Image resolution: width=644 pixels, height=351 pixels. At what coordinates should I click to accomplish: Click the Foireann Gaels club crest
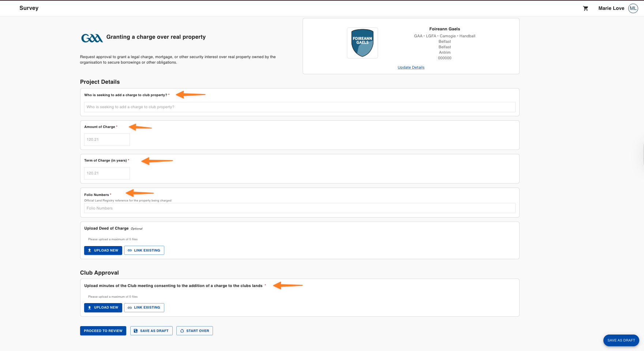[362, 43]
